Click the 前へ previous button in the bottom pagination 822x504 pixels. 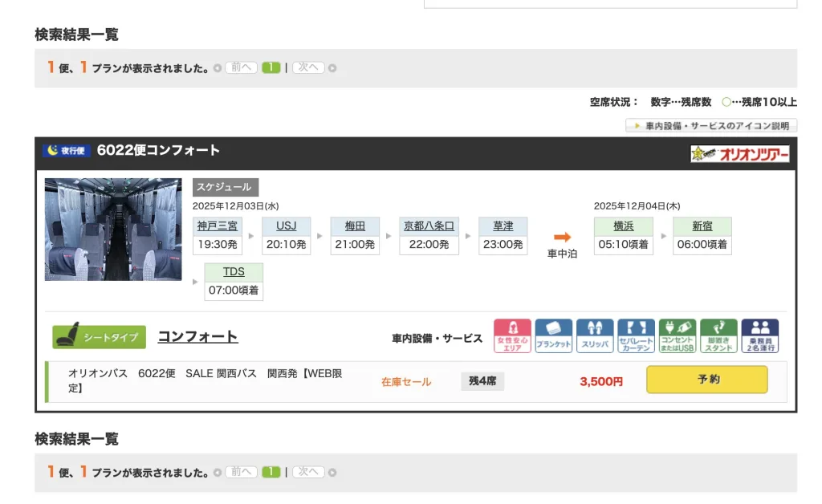point(241,472)
